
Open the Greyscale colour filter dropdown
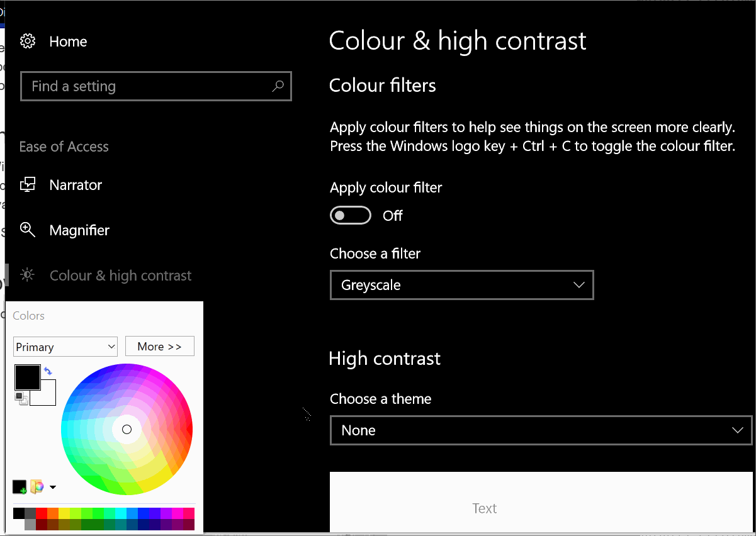click(461, 285)
